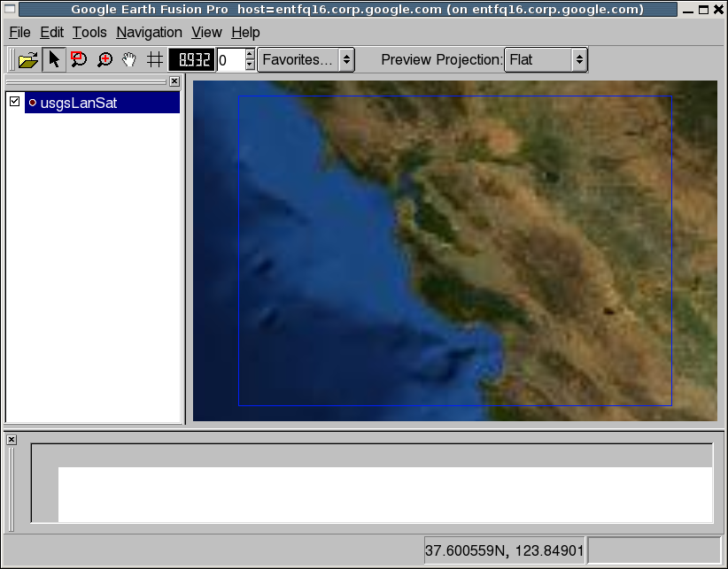Increment the level value spinner

pyautogui.click(x=249, y=55)
